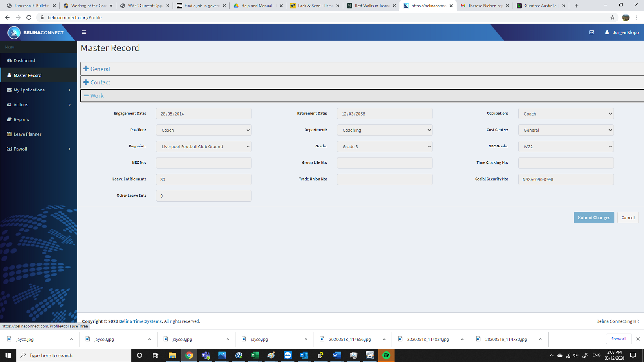Close the downloads bar
The height and width of the screenshot is (362, 644).
(x=638, y=339)
